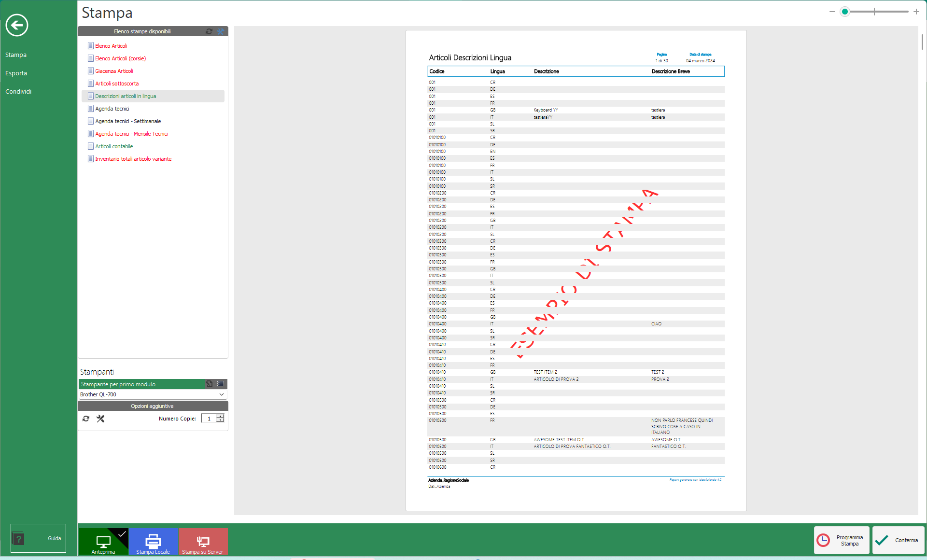Viewport: 927px width, 560px height.
Task: Click the document icon beside Articoli sottoscorta
Action: click(x=91, y=84)
